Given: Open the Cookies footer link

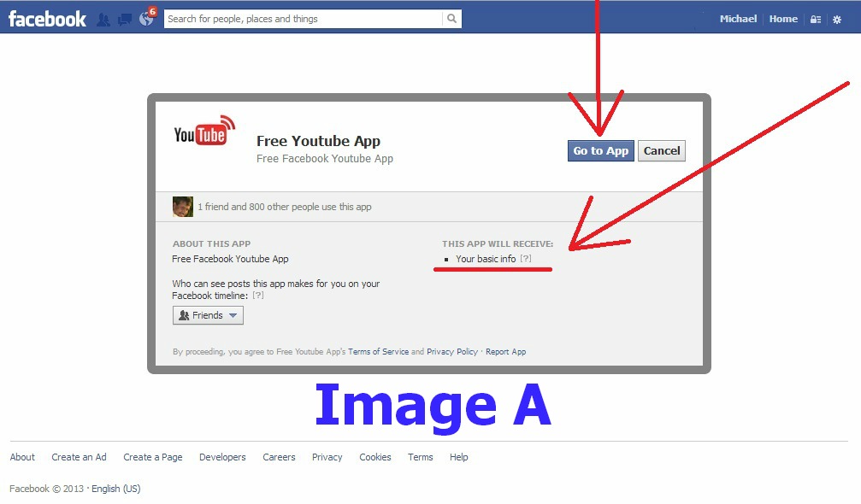Looking at the screenshot, I should click(375, 457).
